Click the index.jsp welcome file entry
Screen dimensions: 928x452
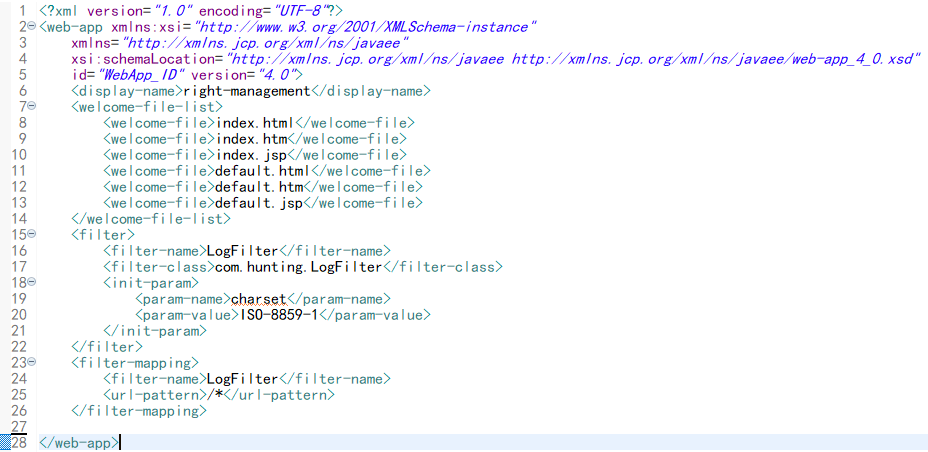[252, 154]
